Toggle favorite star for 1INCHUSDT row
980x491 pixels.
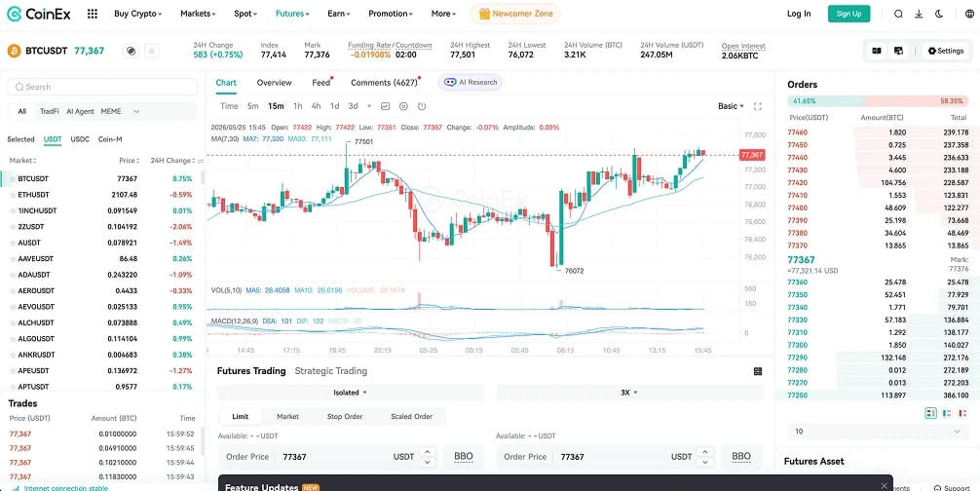tap(13, 210)
